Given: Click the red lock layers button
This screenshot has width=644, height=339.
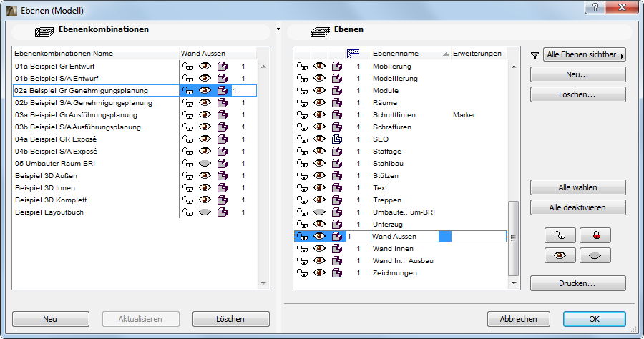Looking at the screenshot, I should pos(595,235).
